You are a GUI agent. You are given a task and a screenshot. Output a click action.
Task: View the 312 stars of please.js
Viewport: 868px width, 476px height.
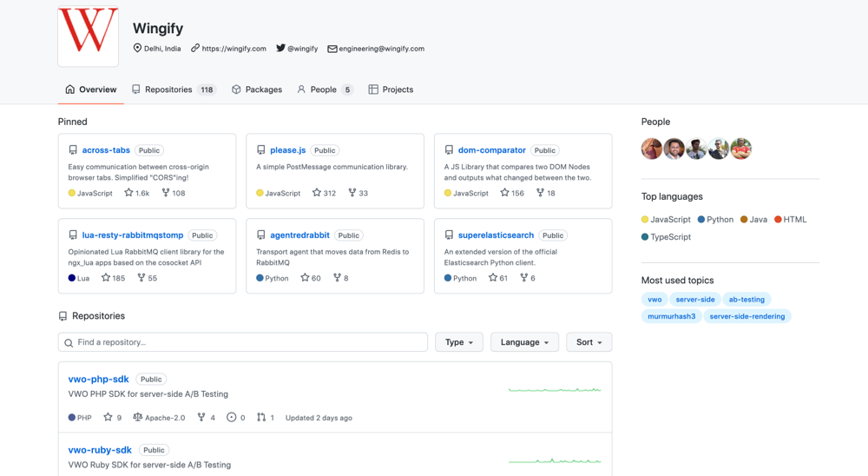(x=324, y=193)
